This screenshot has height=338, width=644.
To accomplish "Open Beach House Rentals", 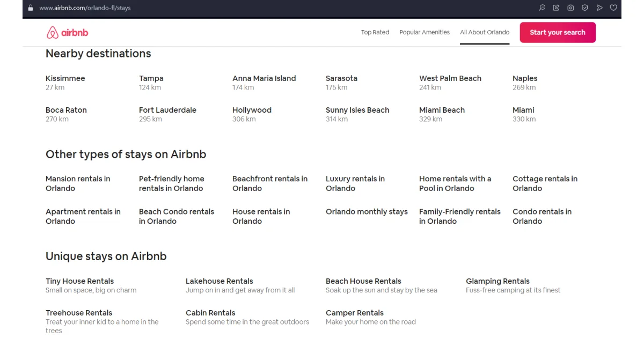I will coord(381,285).
